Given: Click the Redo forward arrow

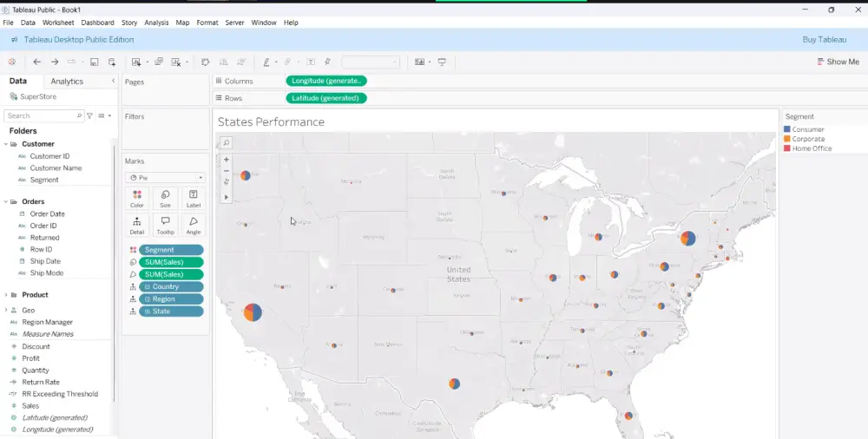Looking at the screenshot, I should coord(55,62).
